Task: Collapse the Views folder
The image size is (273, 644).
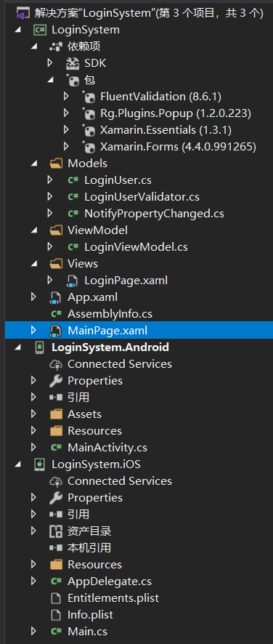Action: pos(33,264)
